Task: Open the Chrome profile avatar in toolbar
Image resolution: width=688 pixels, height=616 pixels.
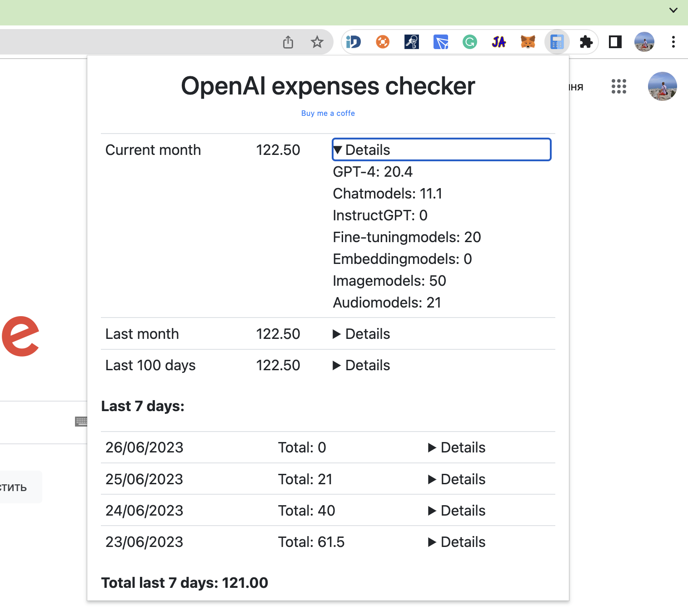Action: click(x=644, y=42)
